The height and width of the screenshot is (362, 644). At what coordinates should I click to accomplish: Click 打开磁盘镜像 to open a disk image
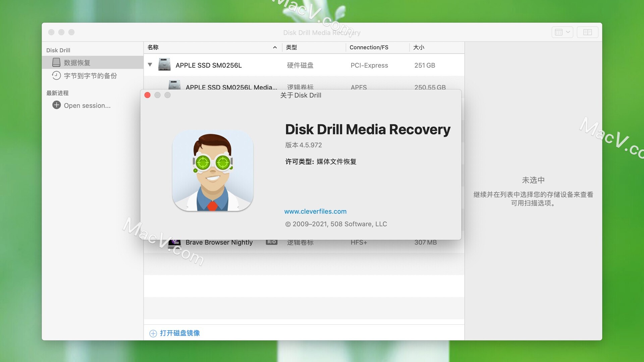(x=180, y=333)
